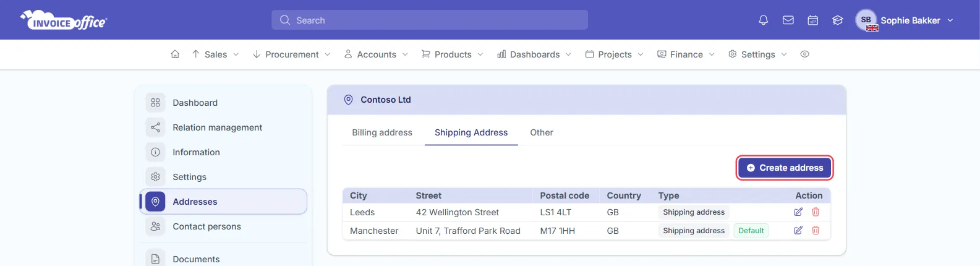
Task: Expand the Projects menu
Action: point(615,54)
